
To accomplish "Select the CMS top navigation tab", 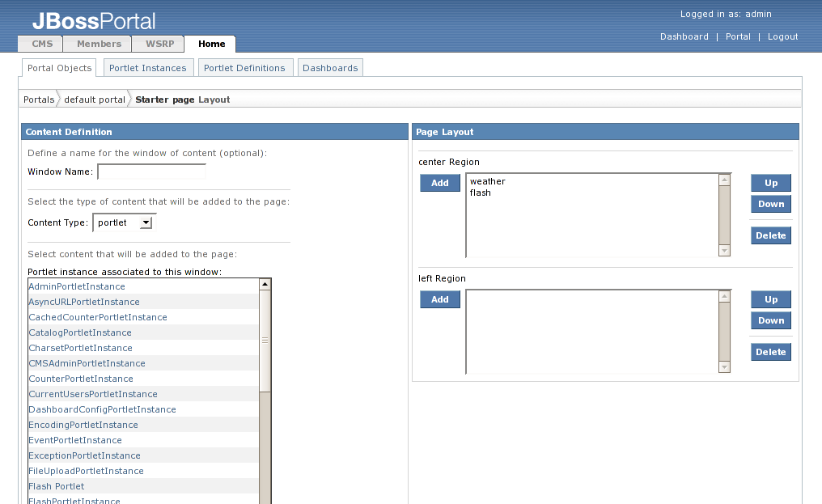I will [42, 44].
